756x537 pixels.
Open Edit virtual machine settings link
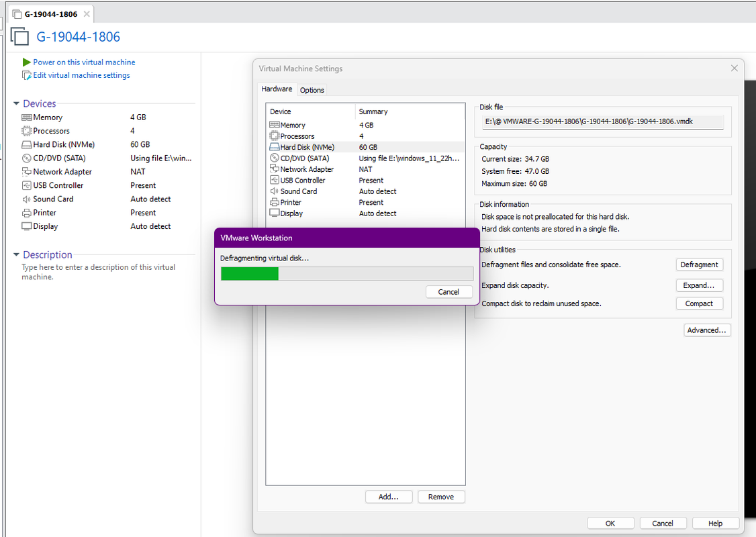[81, 75]
